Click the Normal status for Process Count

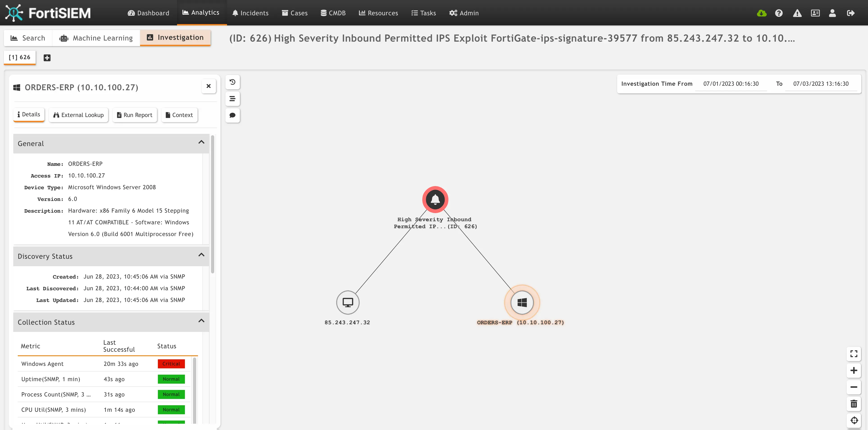(171, 394)
